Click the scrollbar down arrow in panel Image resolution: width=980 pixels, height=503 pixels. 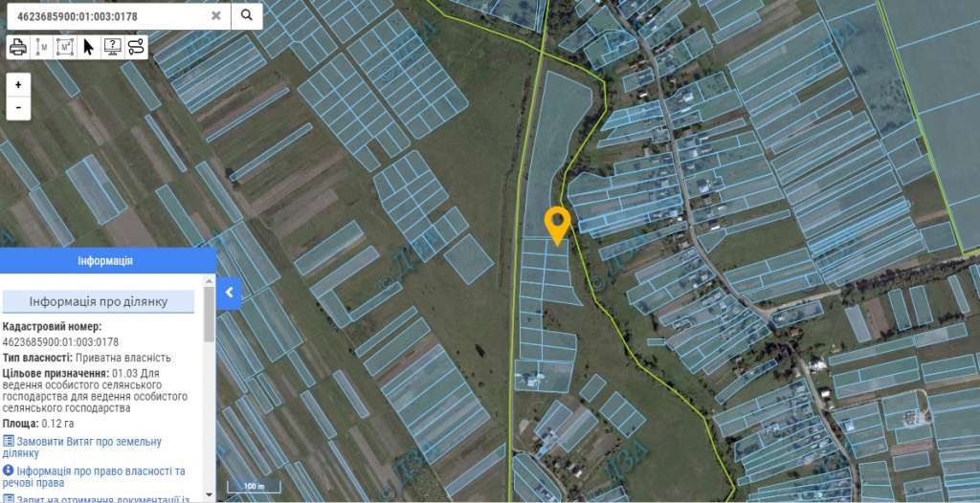[x=209, y=495]
